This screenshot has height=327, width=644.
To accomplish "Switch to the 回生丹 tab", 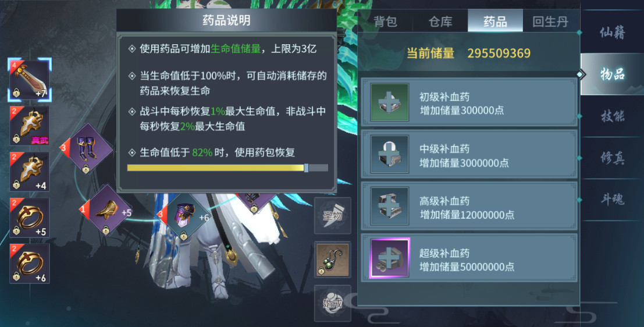I will 550,22.
